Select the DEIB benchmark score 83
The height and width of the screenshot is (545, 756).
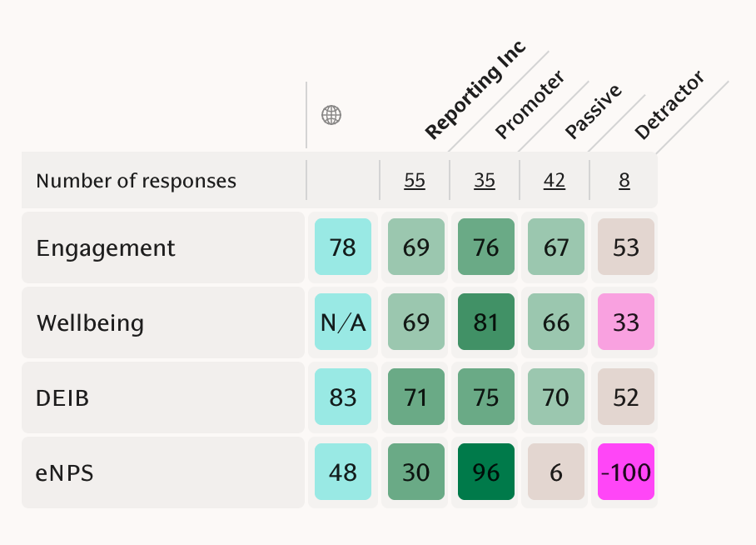(x=343, y=398)
